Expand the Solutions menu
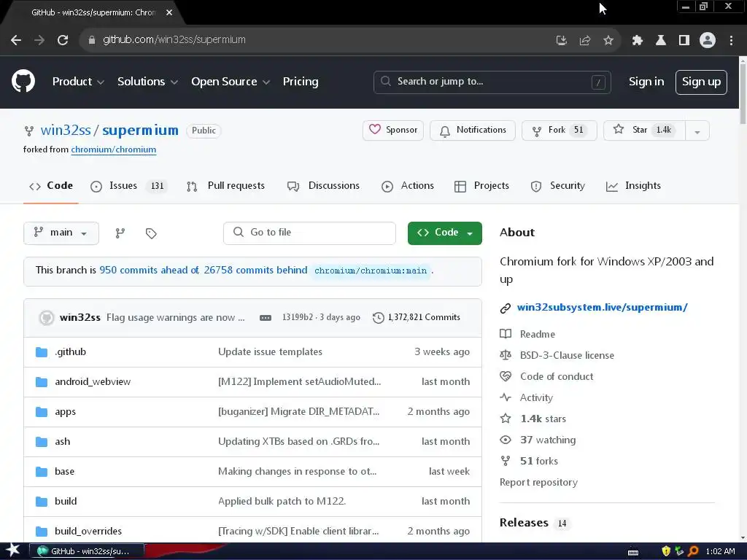Viewport: 747px width, 560px height. 147,82
